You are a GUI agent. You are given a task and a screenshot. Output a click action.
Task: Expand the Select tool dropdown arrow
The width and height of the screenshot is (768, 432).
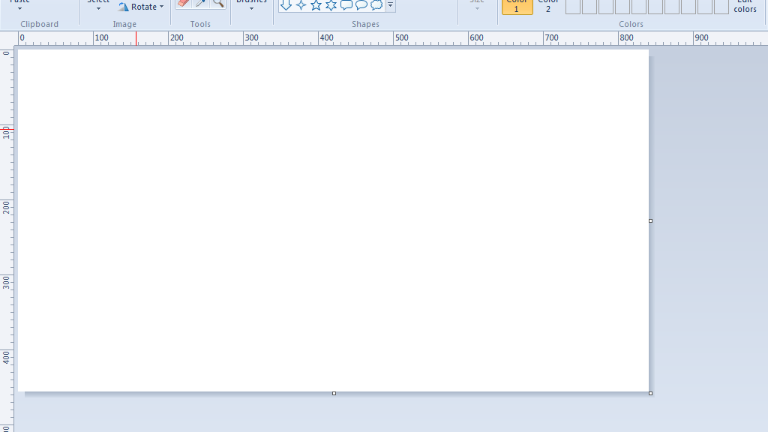(98, 8)
